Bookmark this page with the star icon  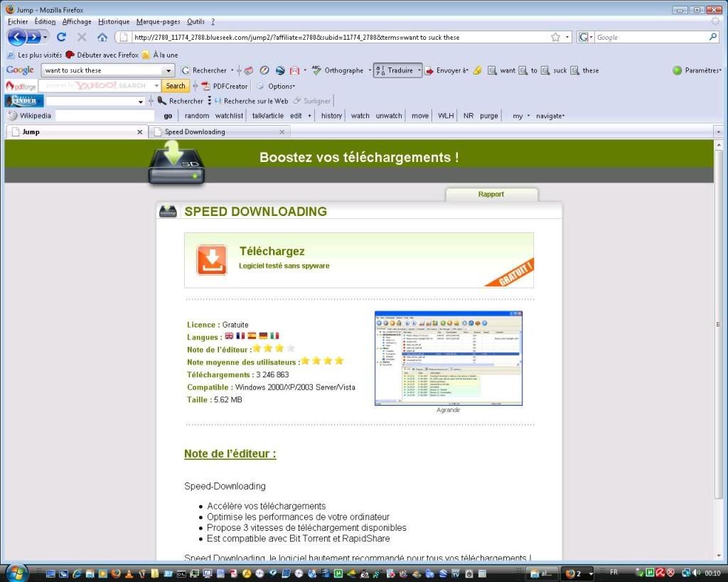pos(555,37)
